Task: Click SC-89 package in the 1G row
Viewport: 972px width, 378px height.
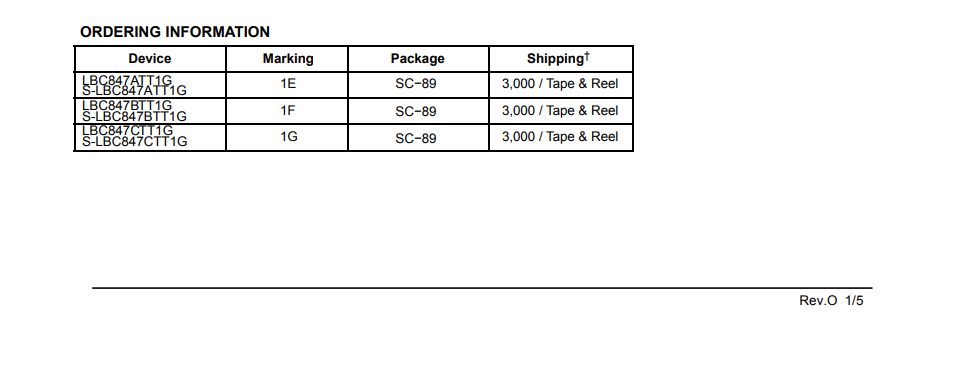Action: click(x=416, y=138)
